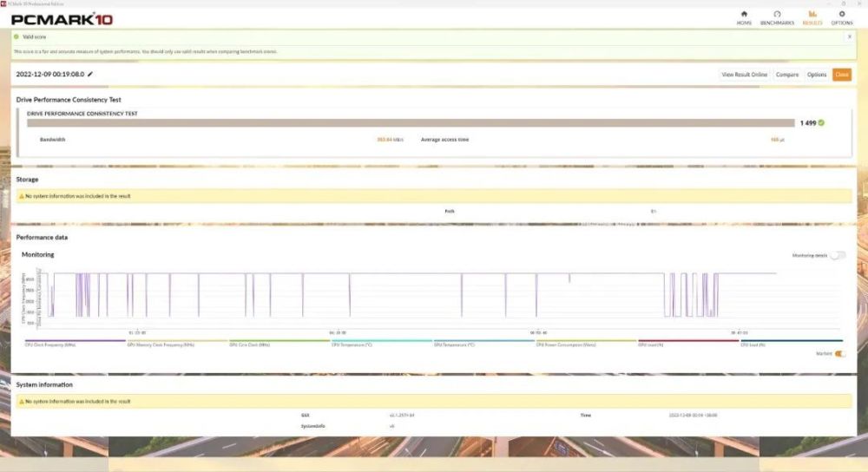Click the warning icon in Storage section
Image resolution: width=868 pixels, height=472 pixels.
(x=22, y=196)
